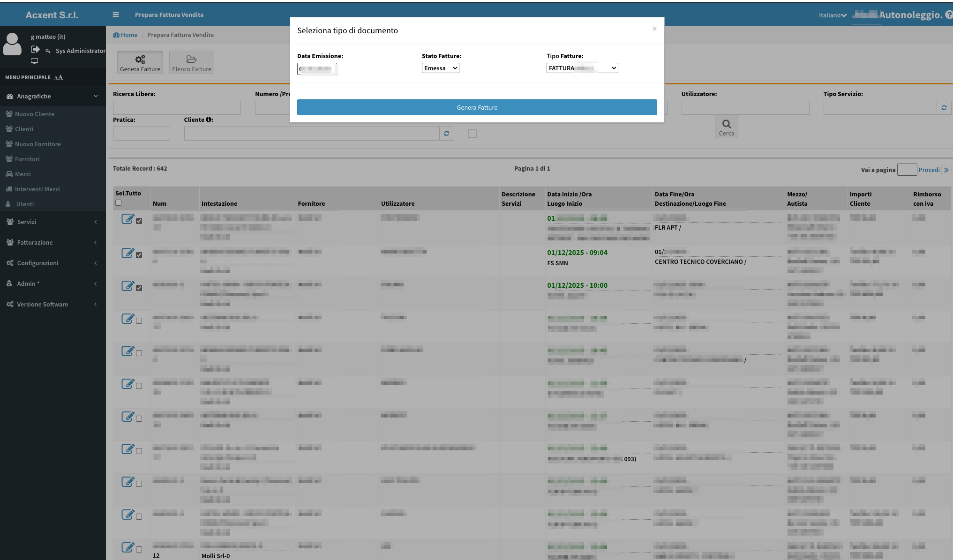Open the Tipo Fatture dropdown

582,68
